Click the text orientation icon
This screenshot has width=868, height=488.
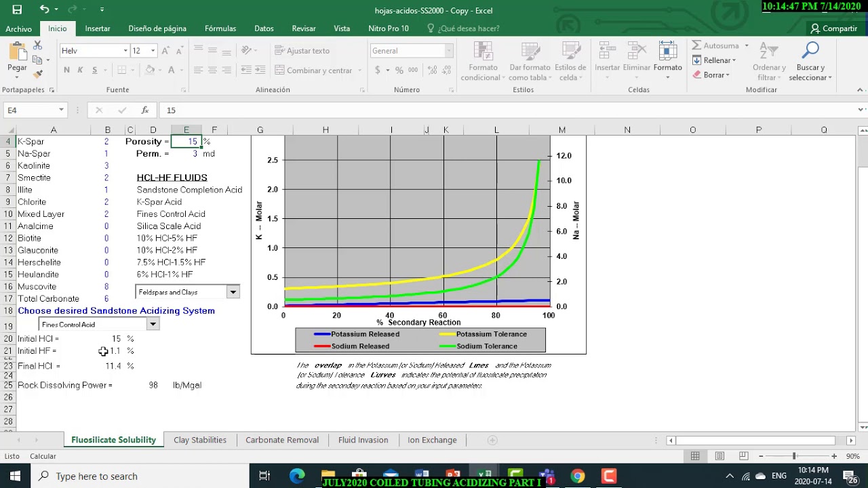pyautogui.click(x=246, y=50)
